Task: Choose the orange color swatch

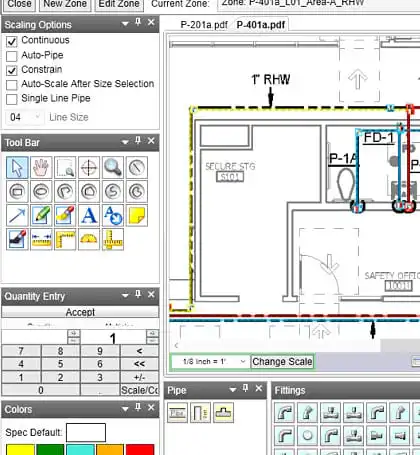Action: pos(110,450)
